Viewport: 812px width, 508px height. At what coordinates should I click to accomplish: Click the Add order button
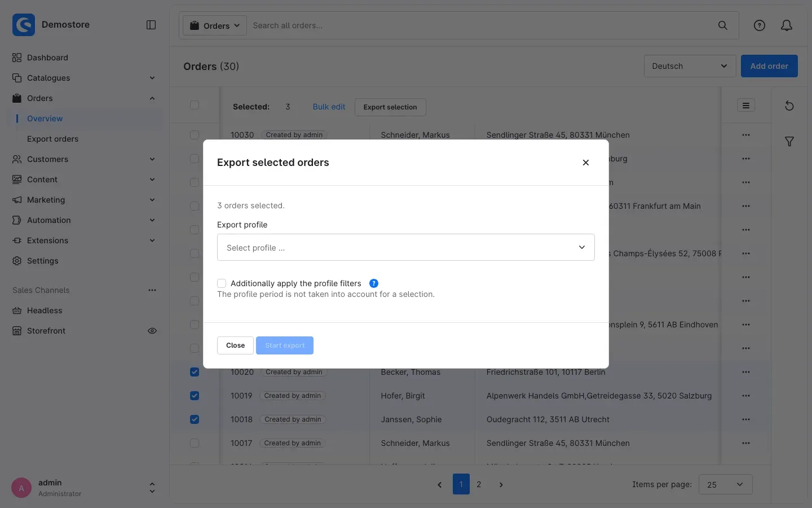pos(769,66)
